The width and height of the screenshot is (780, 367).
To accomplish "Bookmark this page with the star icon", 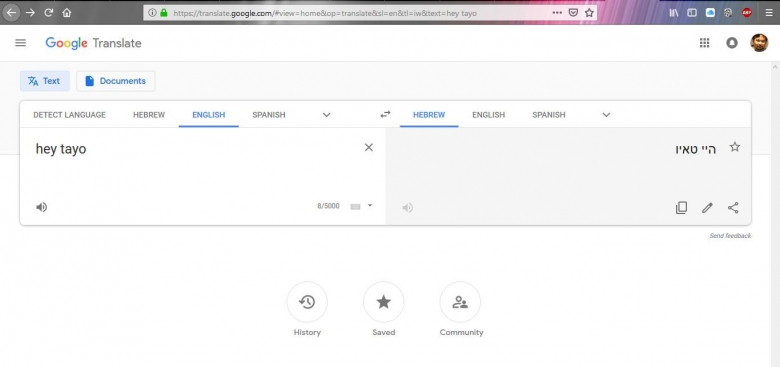I will [x=589, y=13].
